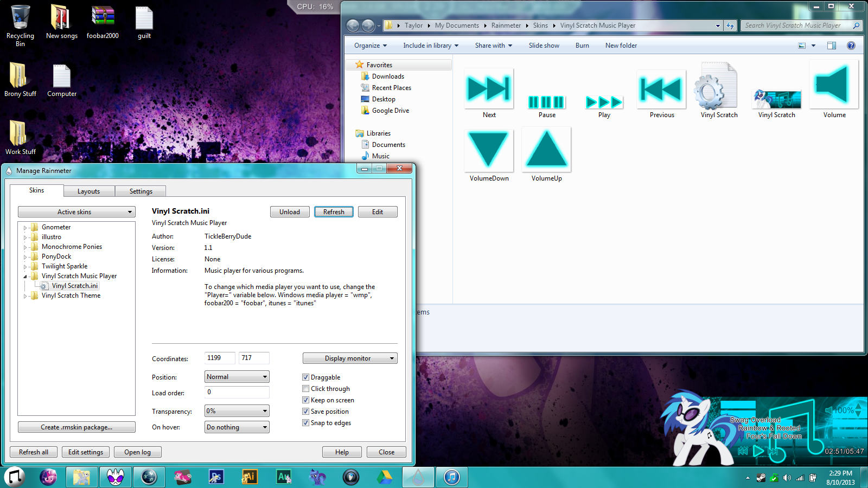The width and height of the screenshot is (868, 488).
Task: Open Computer desktop icon
Action: tap(62, 80)
